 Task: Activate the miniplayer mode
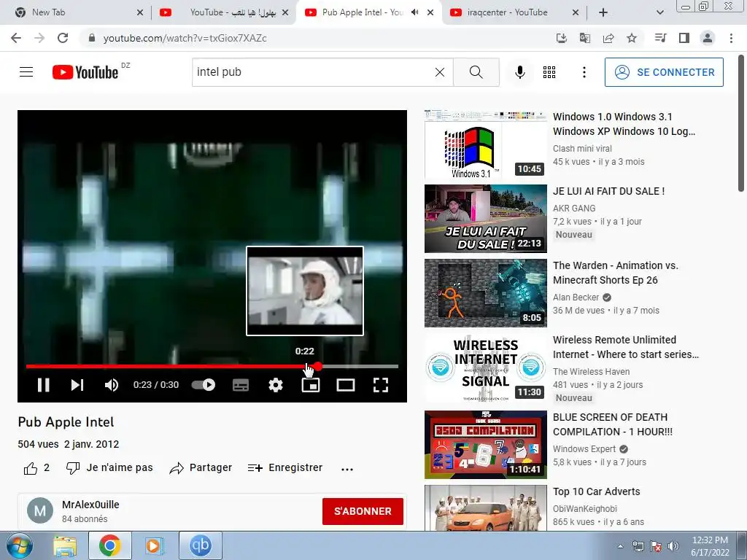[x=311, y=385]
